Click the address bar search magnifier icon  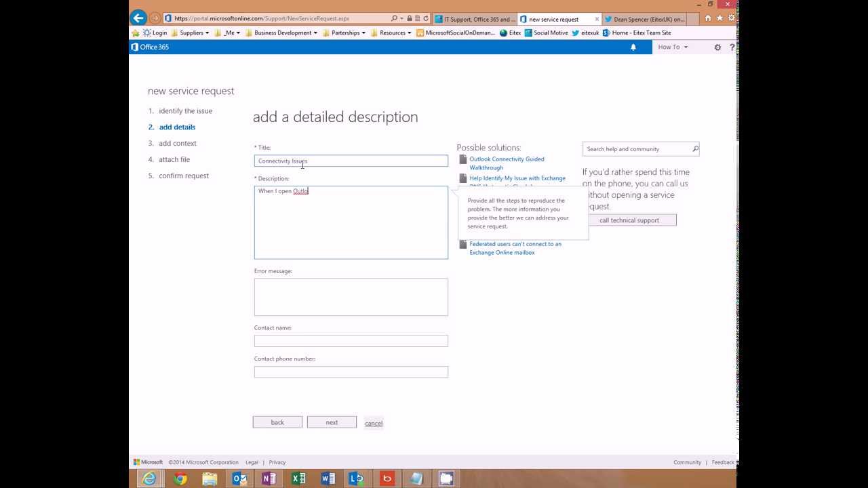(x=395, y=18)
